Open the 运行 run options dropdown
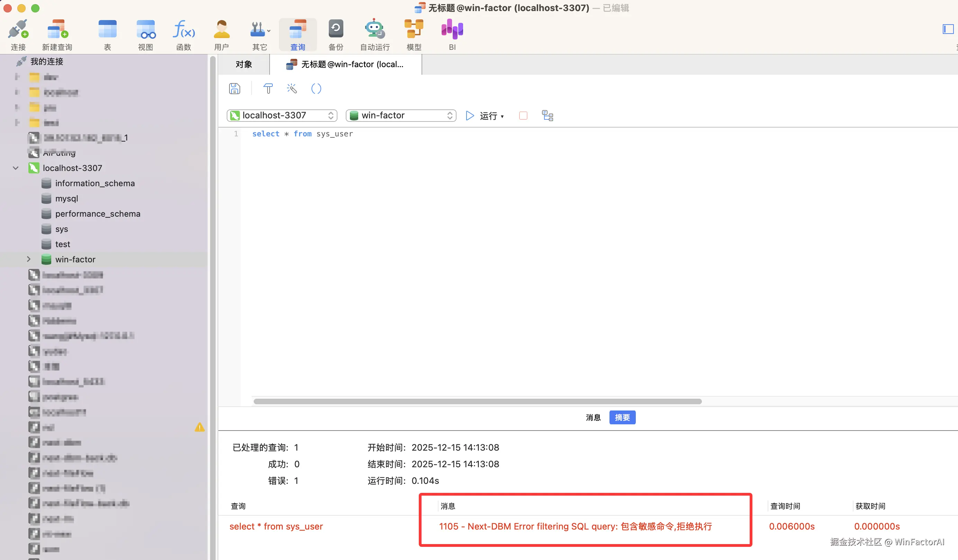Viewport: 958px width, 560px height. click(503, 116)
